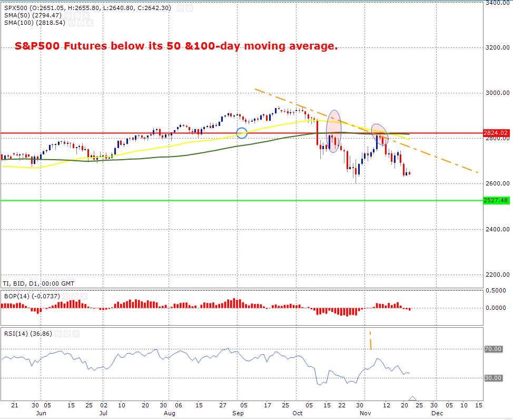513x420 pixels.
Task: Toggle visibility eye for BOP(14)
Action: coord(67,297)
